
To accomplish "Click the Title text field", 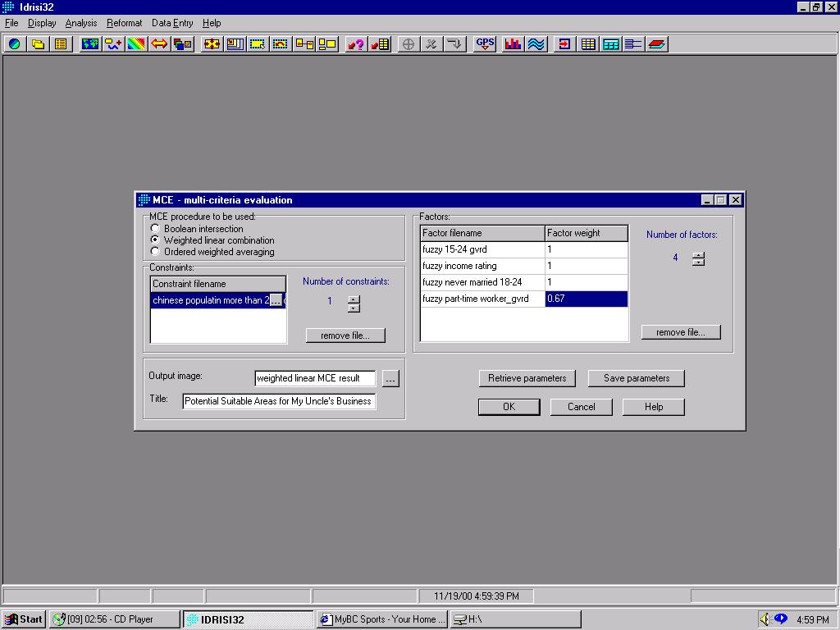I will (x=279, y=401).
